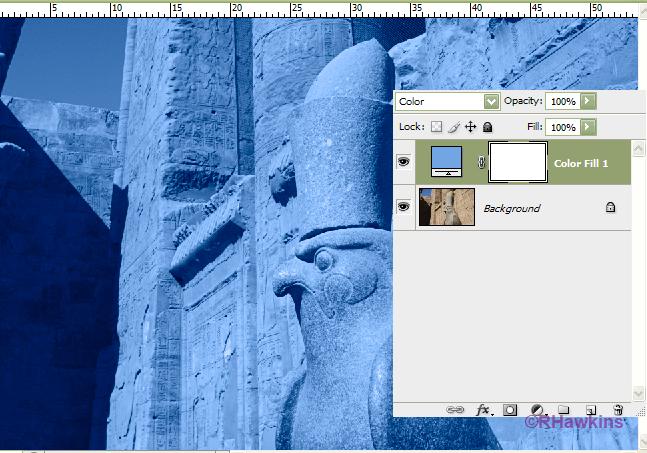Click the mask link chain icon
This screenshot has height=453, width=647.
point(481,163)
